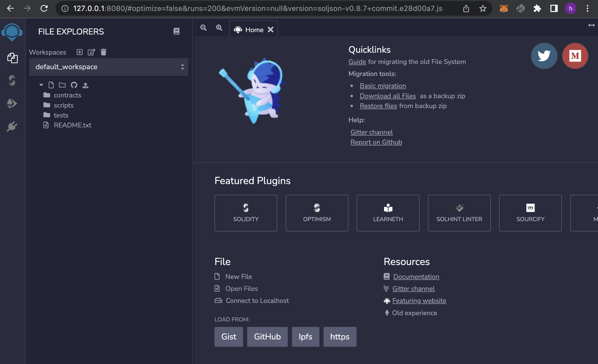Click the Download all Files link
Viewport: 598px width, 364px height.
[x=387, y=96]
